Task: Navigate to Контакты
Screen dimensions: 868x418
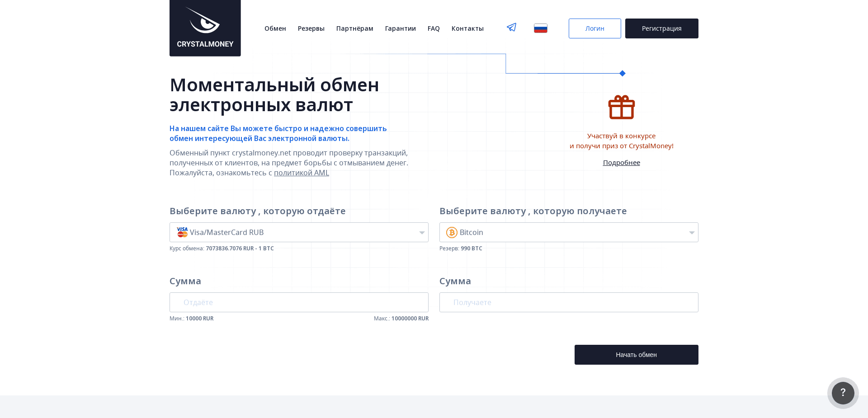Action: [467, 28]
